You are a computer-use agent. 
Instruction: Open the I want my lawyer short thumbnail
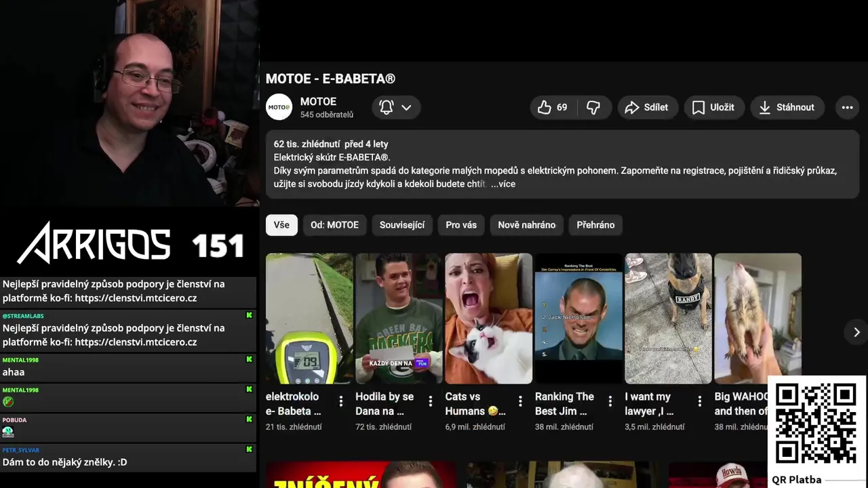point(668,319)
